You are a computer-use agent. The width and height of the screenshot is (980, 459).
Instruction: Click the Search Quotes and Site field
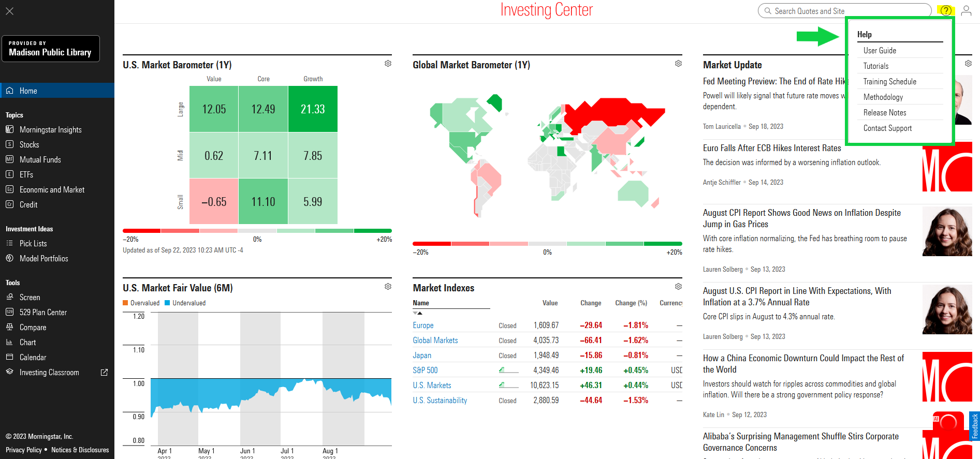[x=845, y=11]
